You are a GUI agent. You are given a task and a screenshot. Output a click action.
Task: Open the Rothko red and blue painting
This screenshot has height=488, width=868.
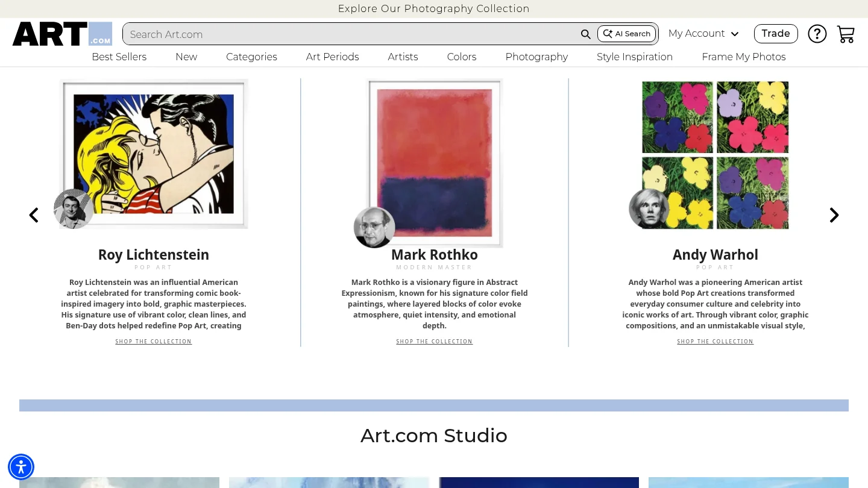tap(435, 163)
